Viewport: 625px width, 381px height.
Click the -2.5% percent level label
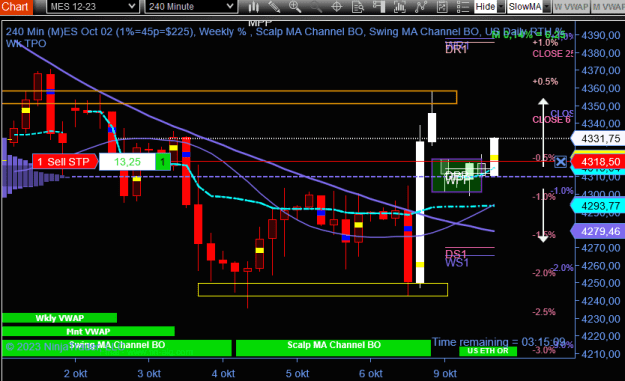tap(544, 312)
